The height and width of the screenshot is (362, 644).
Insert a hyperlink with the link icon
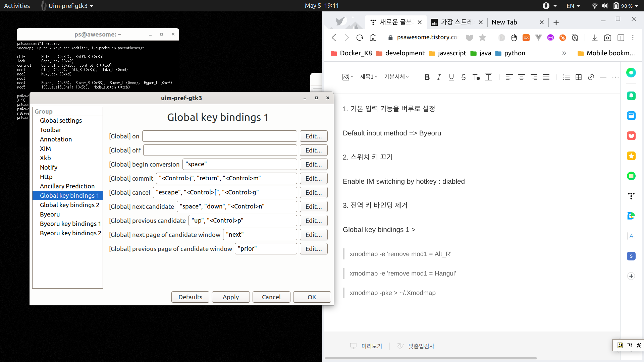[591, 77]
